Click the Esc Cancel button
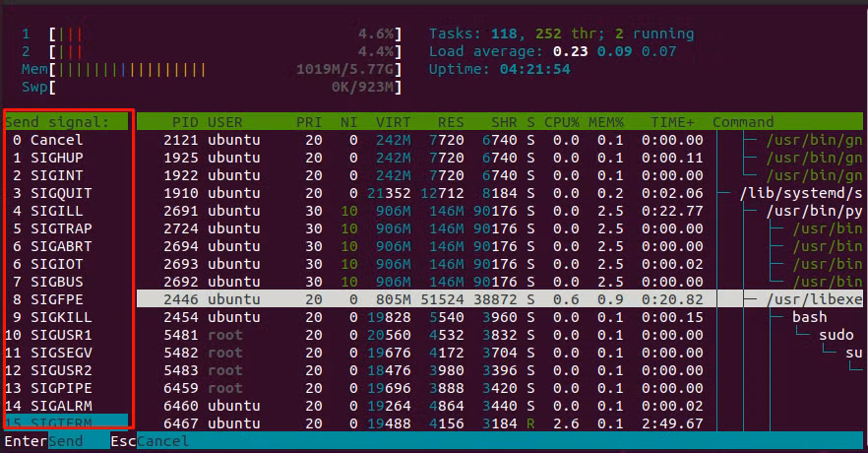This screenshot has width=868, height=453. pyautogui.click(x=150, y=441)
